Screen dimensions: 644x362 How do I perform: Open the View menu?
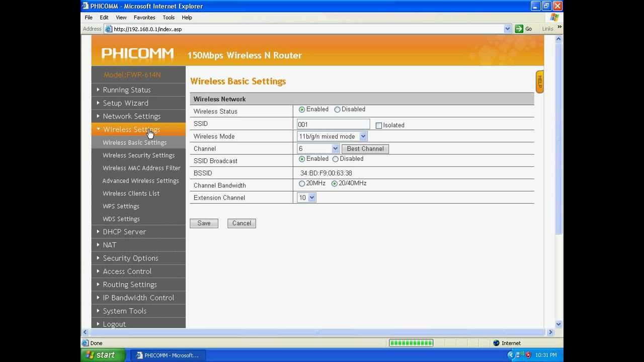click(121, 17)
